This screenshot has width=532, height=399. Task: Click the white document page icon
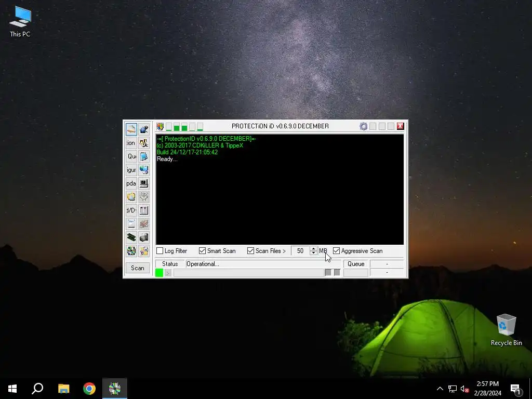tap(131, 223)
